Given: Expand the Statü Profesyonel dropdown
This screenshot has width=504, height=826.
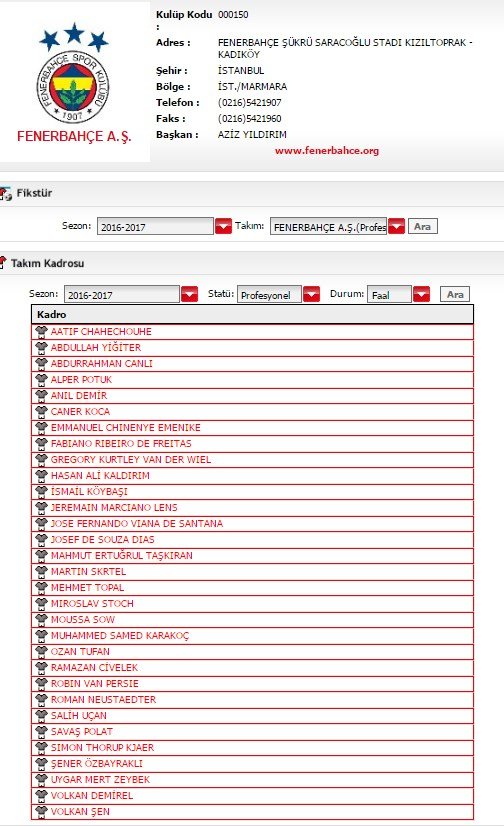Looking at the screenshot, I should [311, 294].
